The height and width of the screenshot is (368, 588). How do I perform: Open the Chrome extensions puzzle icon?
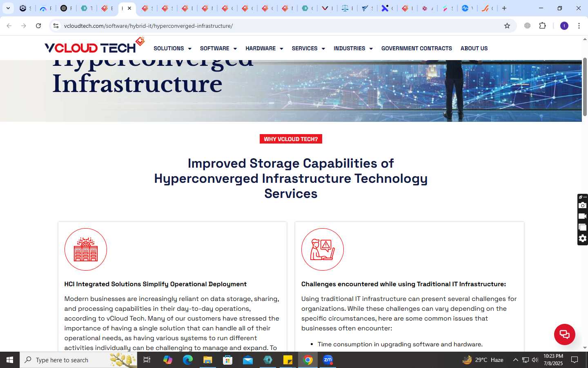(x=542, y=26)
